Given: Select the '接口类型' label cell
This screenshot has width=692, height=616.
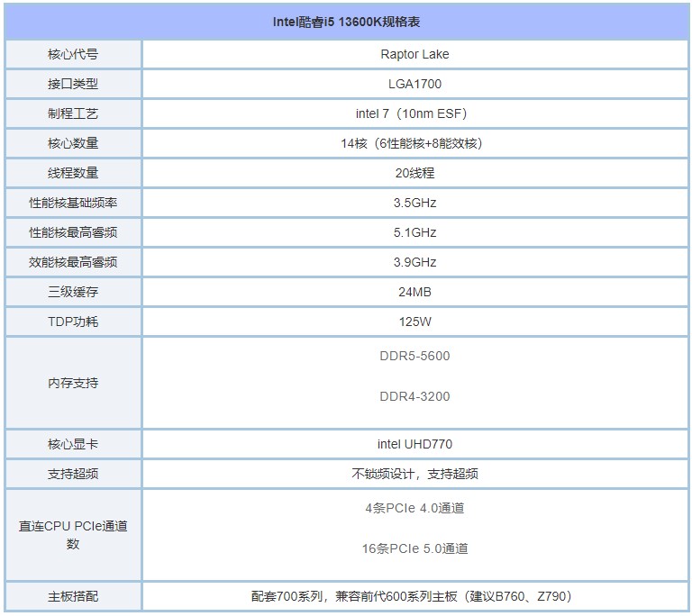Looking at the screenshot, I should [x=73, y=84].
